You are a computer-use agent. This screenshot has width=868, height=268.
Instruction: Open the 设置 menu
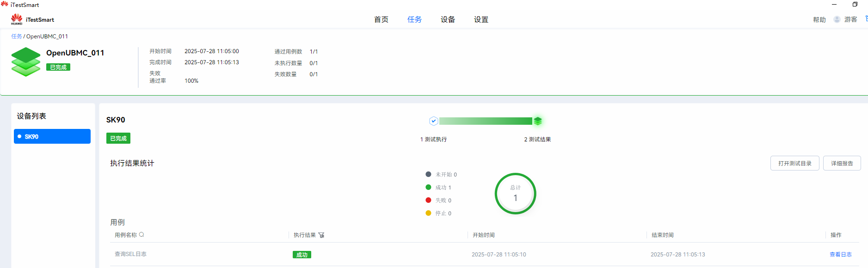pyautogui.click(x=481, y=19)
